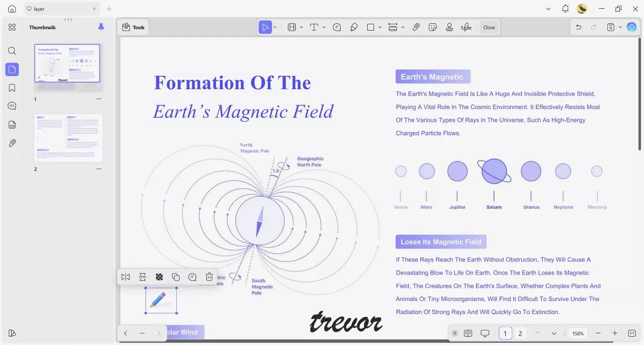This screenshot has height=345, width=644.
Task: Copy the selected sticker
Action: 176,277
